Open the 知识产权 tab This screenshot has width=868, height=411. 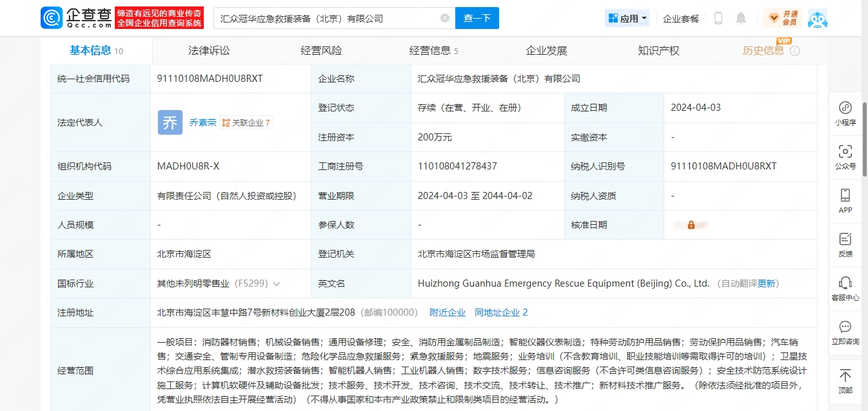click(658, 51)
